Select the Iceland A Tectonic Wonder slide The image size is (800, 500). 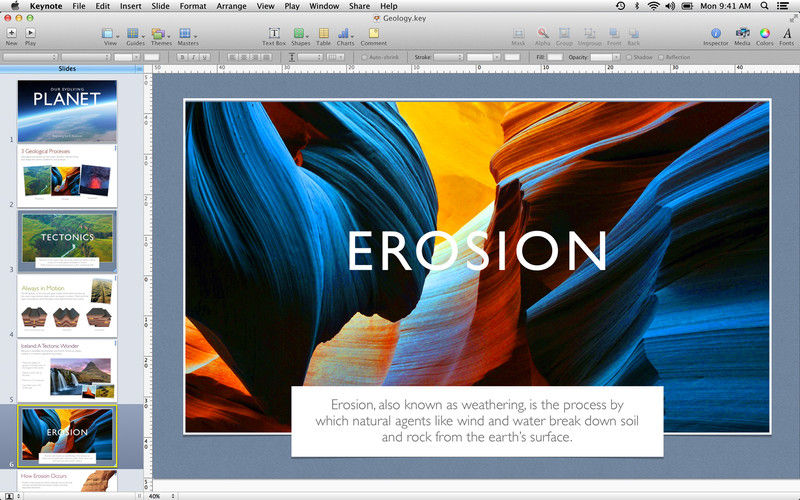(x=67, y=371)
